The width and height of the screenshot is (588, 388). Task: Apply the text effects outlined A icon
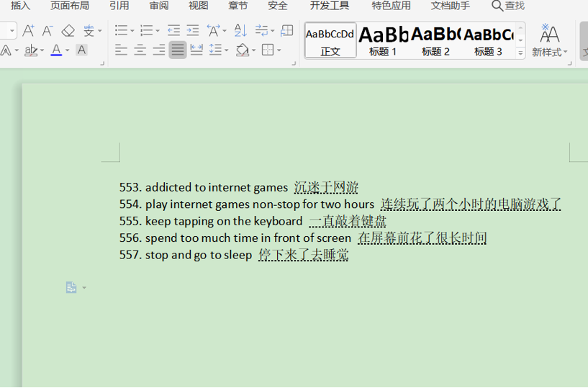[6, 50]
